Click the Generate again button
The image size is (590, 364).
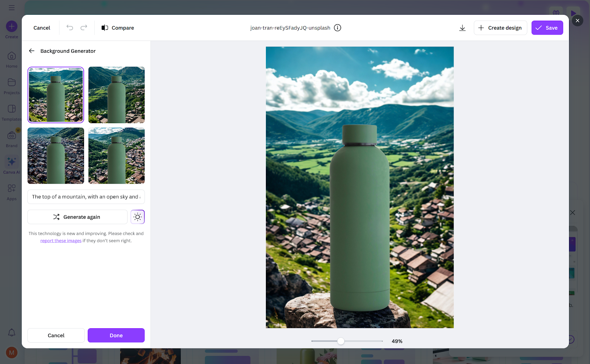(x=77, y=217)
